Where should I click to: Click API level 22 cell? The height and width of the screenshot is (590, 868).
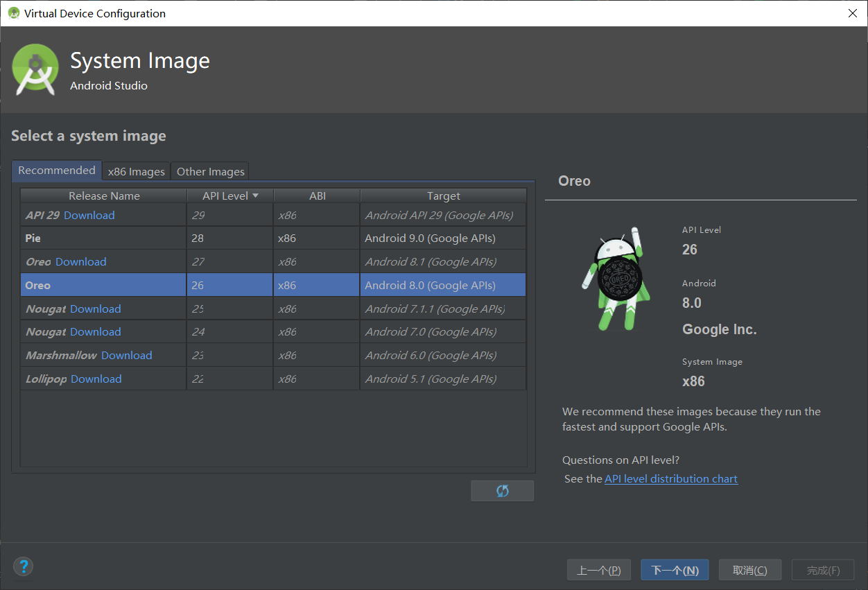click(230, 379)
